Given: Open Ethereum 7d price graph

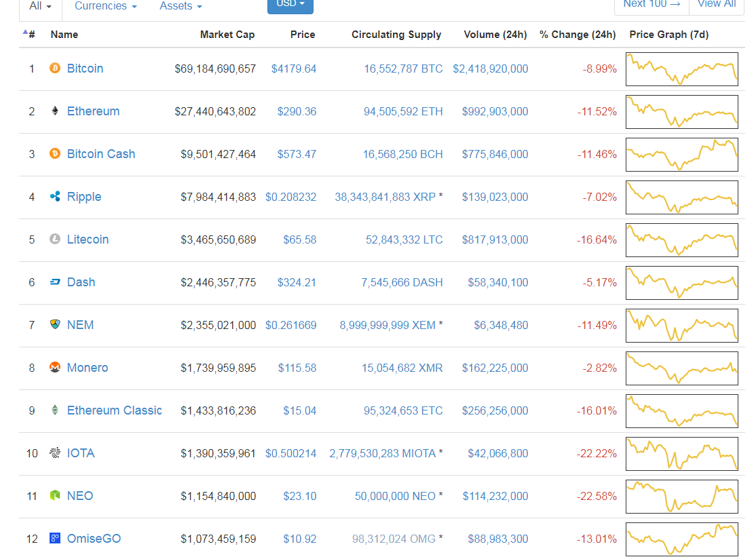Looking at the screenshot, I should [x=682, y=112].
